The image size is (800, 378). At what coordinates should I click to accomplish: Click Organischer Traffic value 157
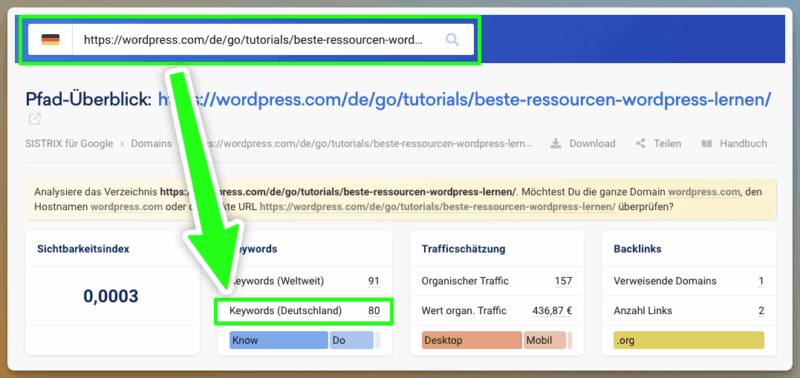click(x=563, y=281)
